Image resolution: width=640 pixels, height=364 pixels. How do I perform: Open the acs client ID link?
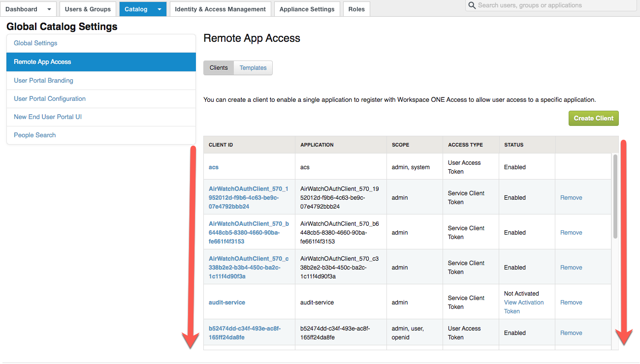[214, 167]
